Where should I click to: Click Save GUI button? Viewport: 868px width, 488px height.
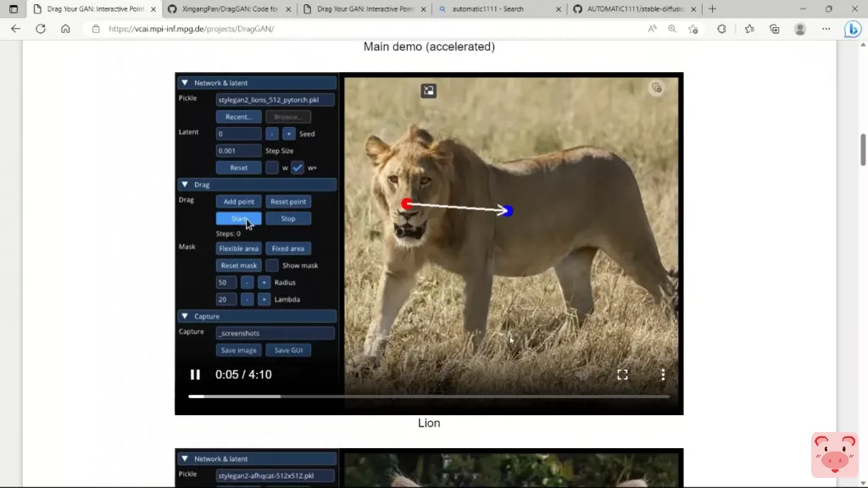288,350
